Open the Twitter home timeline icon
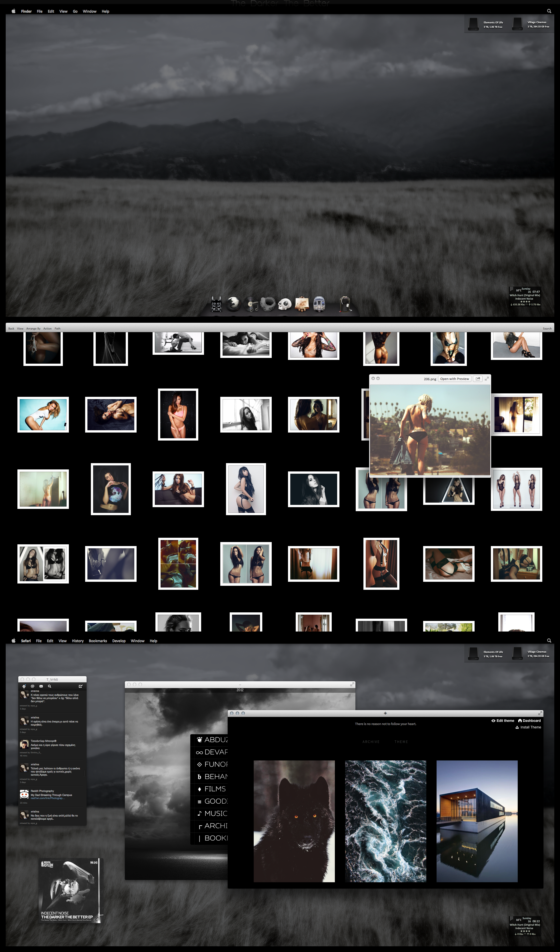The width and height of the screenshot is (560, 952). pos(24,686)
